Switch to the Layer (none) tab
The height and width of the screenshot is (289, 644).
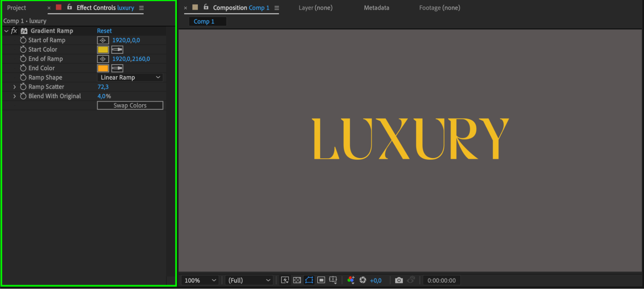(315, 8)
